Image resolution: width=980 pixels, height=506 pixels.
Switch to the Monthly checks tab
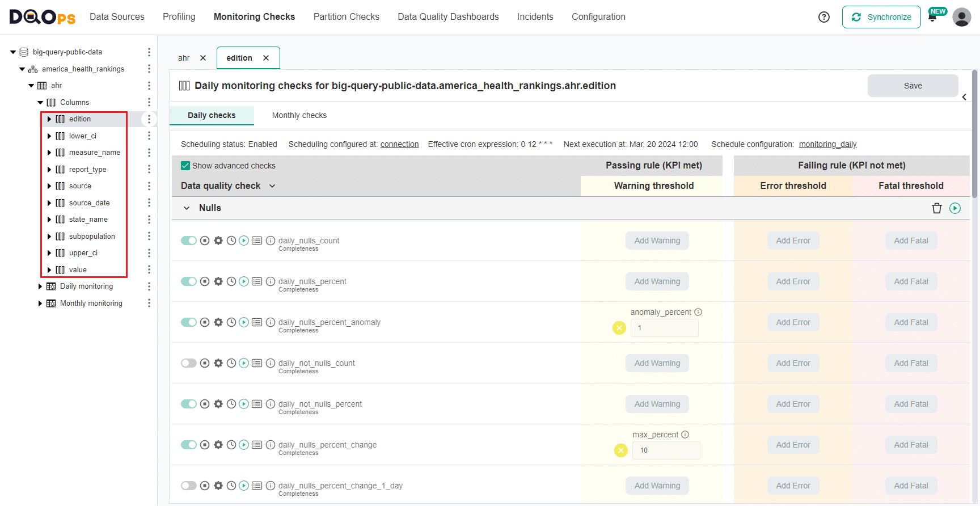click(299, 115)
